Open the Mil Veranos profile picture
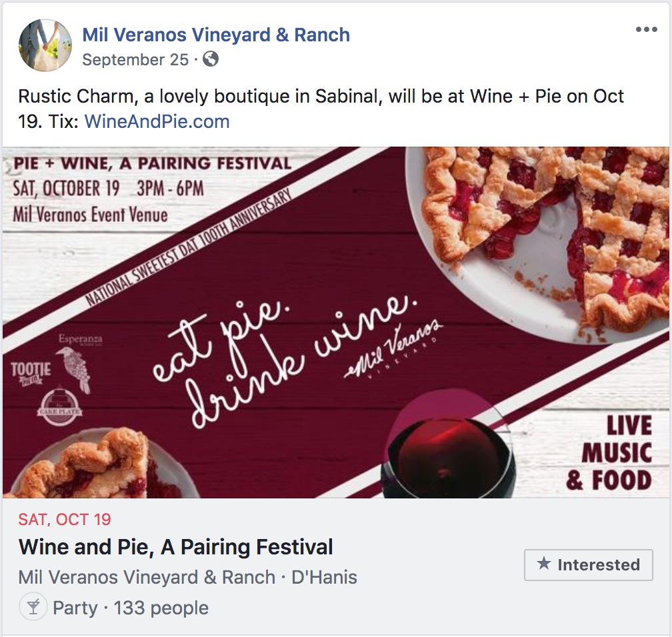Screen dimensions: 672x637 point(45,45)
